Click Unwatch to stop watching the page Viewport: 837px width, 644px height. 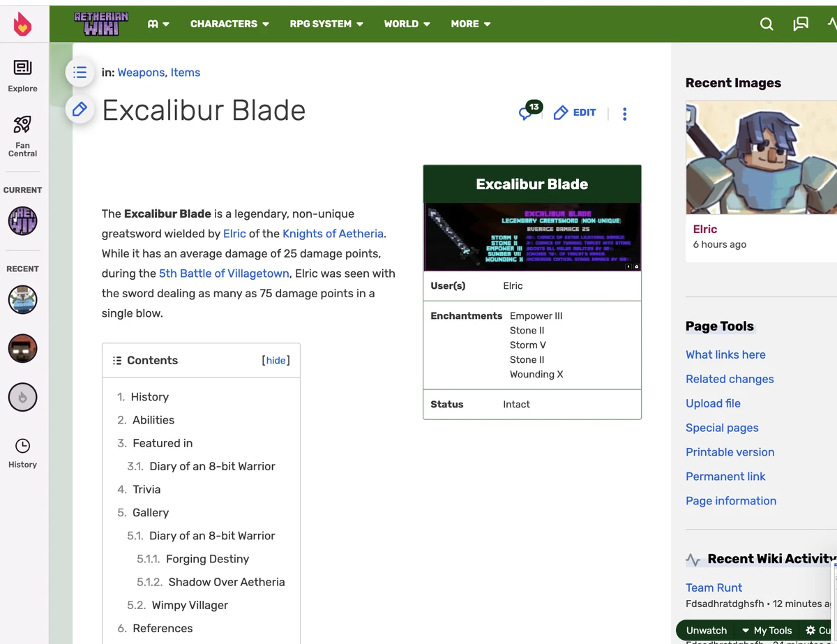(705, 630)
